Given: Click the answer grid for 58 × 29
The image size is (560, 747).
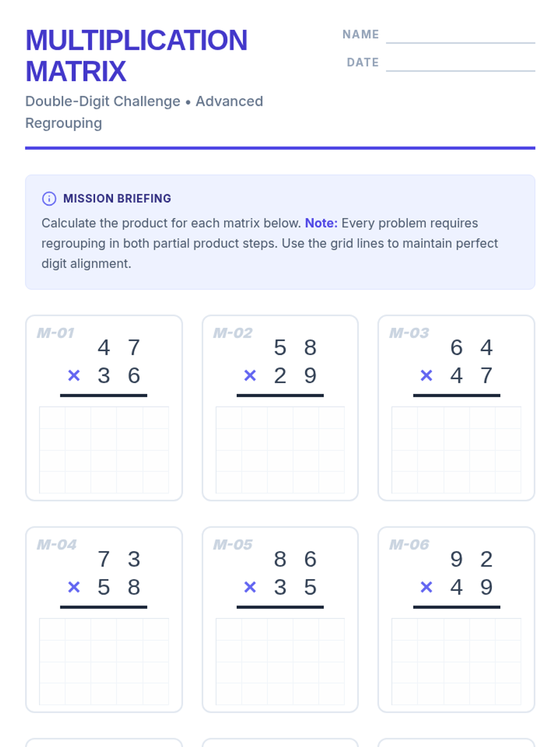Looking at the screenshot, I should [x=280, y=450].
